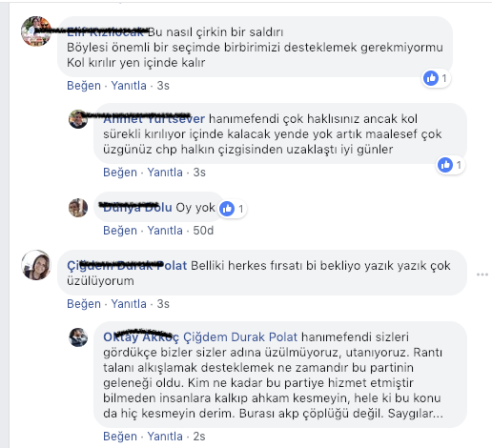Click Yanıtla under the 'Oy yok' comment
This screenshot has width=492, height=448.
tap(165, 231)
